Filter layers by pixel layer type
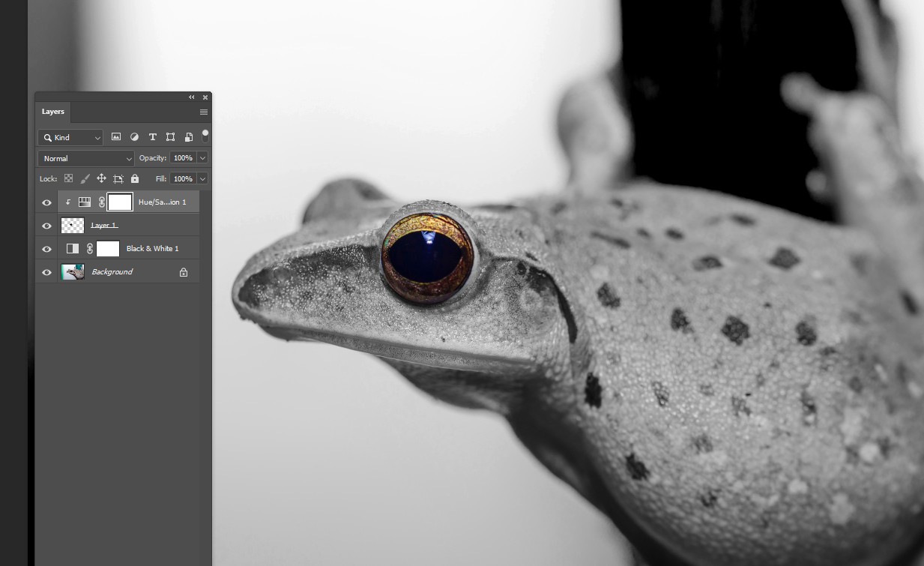 [x=116, y=137]
